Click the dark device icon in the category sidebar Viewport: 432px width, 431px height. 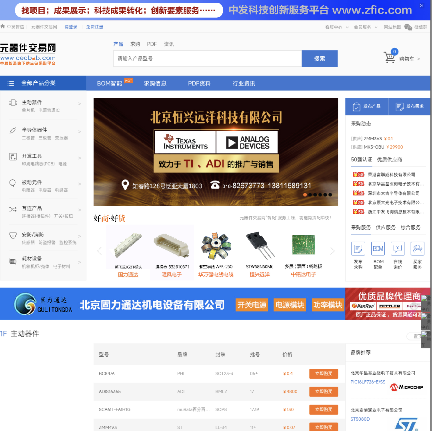(13, 261)
